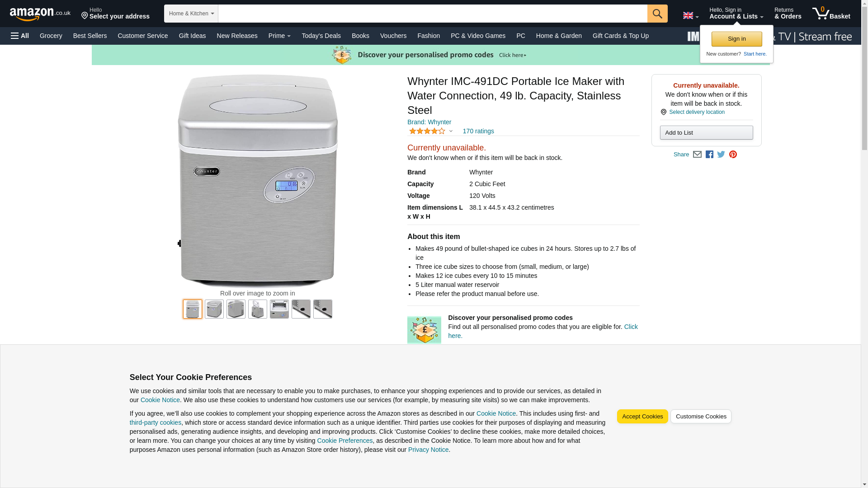Click the search magnifier button
The height and width of the screenshot is (488, 868).
click(x=657, y=14)
